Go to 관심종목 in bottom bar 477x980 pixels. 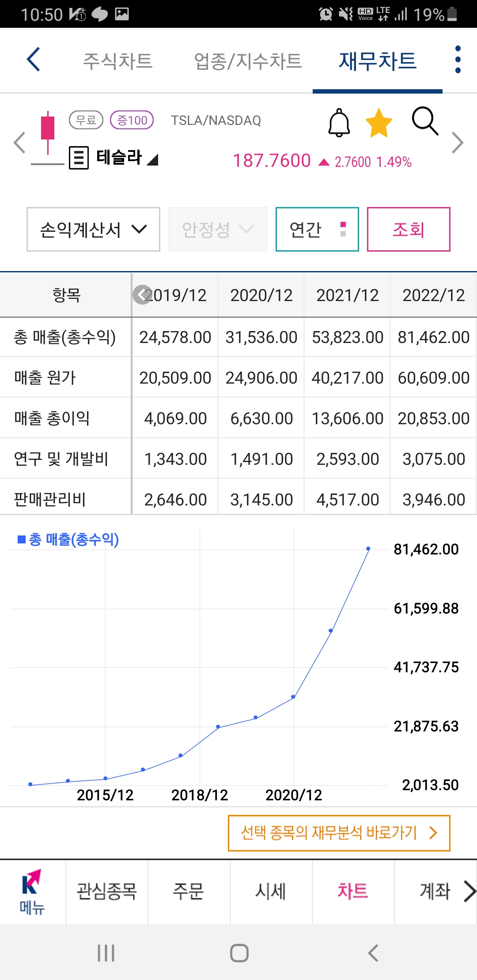tap(107, 892)
